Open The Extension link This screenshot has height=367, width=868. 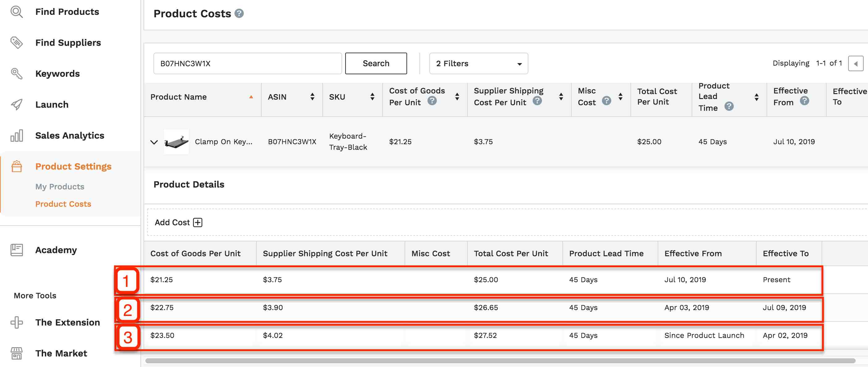click(x=68, y=322)
